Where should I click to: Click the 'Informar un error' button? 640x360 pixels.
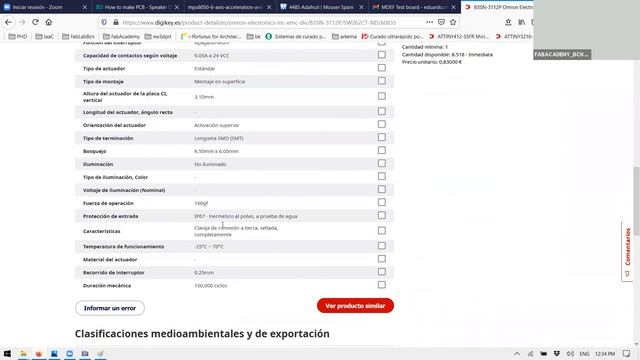click(110, 308)
